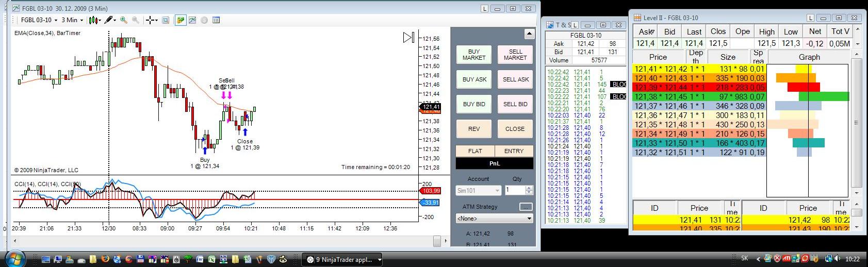Click the PnL black bar
The width and height of the screenshot is (868, 267).
pos(495,163)
